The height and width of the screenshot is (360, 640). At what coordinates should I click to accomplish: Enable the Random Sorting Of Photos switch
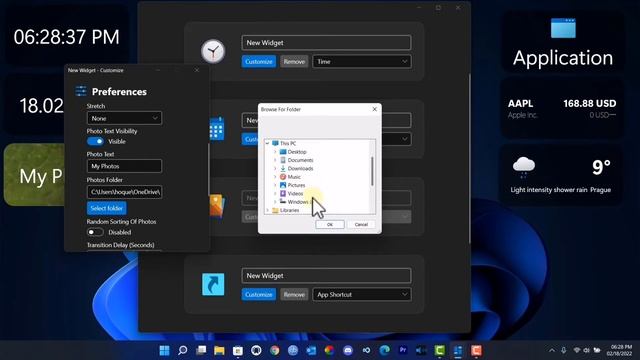pos(95,232)
